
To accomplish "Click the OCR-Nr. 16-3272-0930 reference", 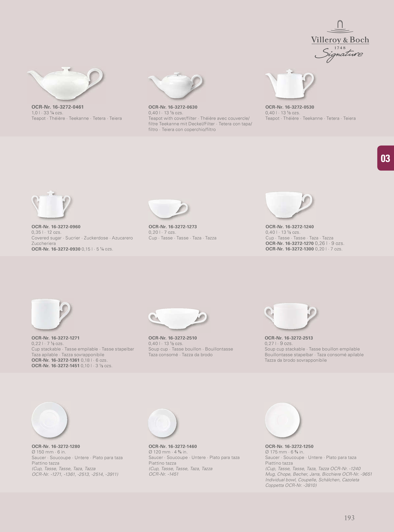I will 56,249.
